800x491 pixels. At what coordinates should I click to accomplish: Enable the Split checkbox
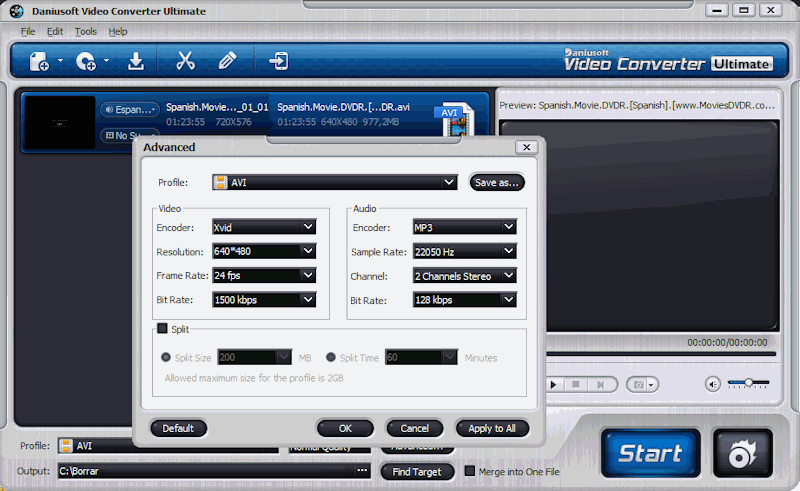click(x=162, y=328)
